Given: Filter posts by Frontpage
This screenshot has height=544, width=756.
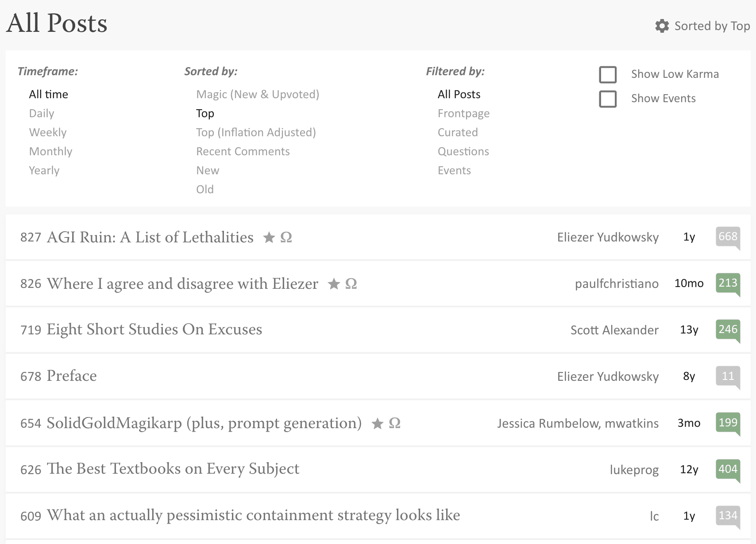Looking at the screenshot, I should pos(463,114).
